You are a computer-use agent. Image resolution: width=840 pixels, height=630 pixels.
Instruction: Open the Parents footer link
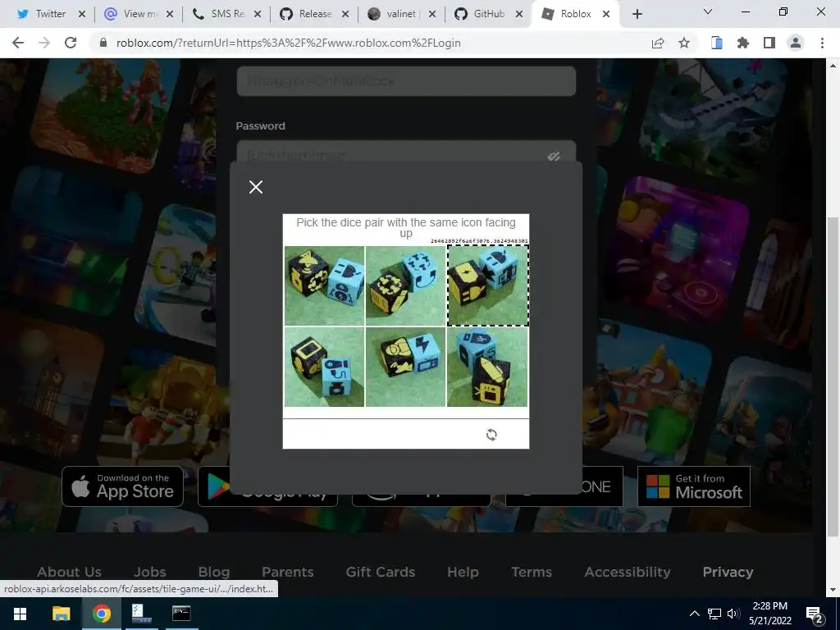(x=288, y=572)
